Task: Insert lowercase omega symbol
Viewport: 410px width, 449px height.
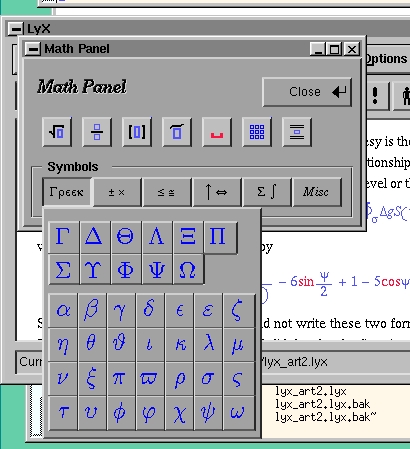Action: pos(238,413)
